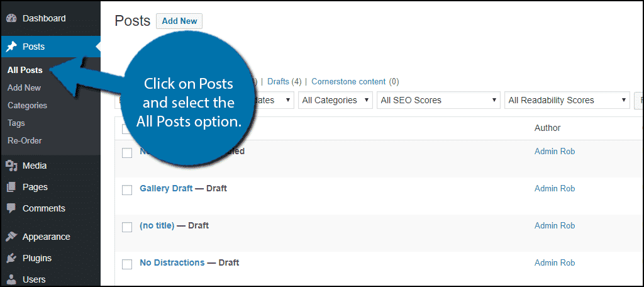Filter by Cornerstone content link
This screenshot has height=287, width=644.
point(348,81)
